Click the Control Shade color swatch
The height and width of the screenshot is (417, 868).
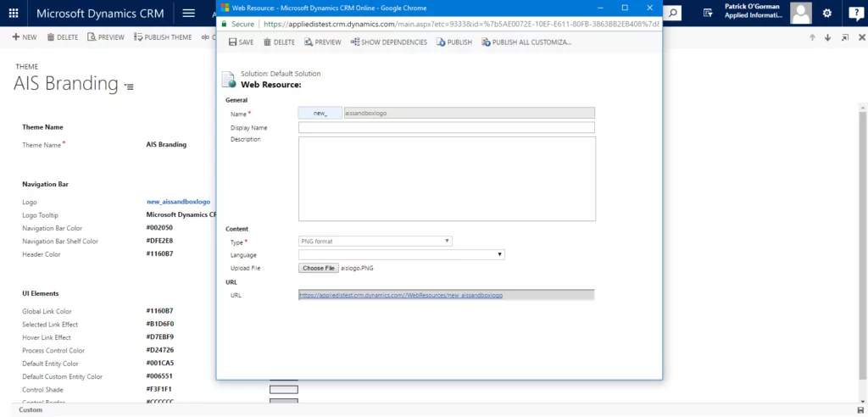point(283,390)
